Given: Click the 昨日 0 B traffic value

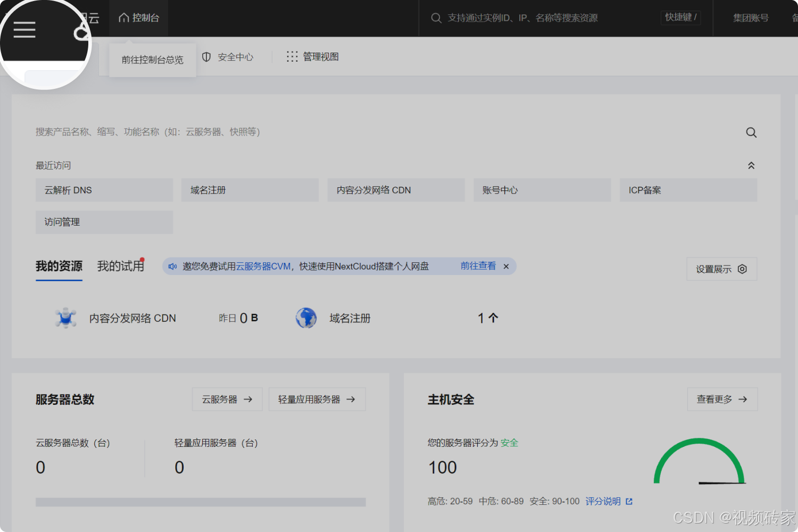Looking at the screenshot, I should point(238,318).
